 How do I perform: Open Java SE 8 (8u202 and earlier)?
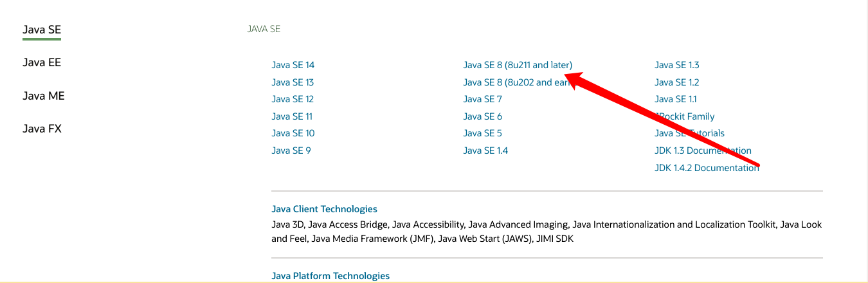point(518,82)
